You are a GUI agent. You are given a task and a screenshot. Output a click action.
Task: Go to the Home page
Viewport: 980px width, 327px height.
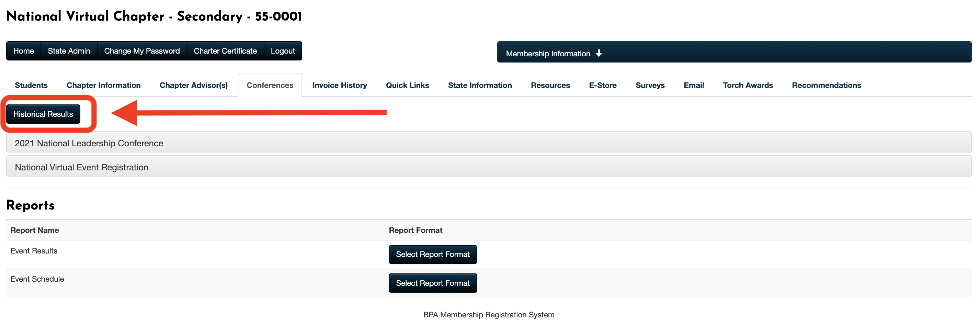pos(24,51)
